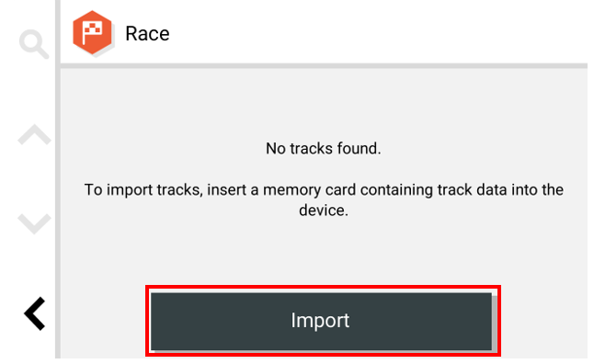594x364 pixels.
Task: Click the 'No tracks found.' message
Action: (323, 149)
